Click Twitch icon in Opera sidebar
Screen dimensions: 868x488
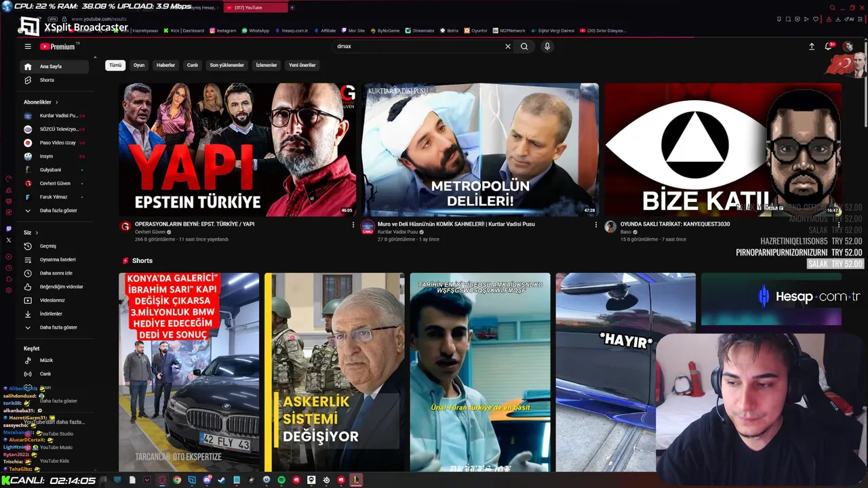(8, 229)
